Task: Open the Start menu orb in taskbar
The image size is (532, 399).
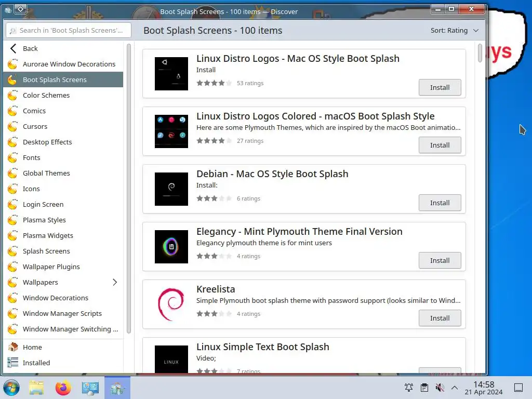Action: pos(11,388)
